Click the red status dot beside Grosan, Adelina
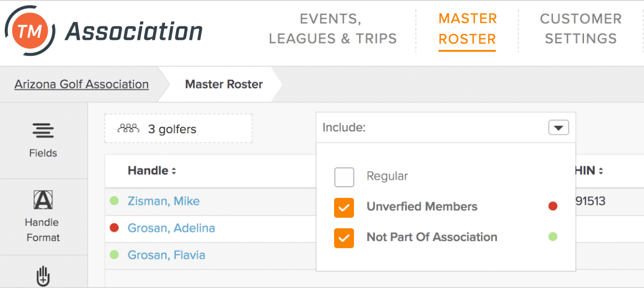 coord(114,228)
